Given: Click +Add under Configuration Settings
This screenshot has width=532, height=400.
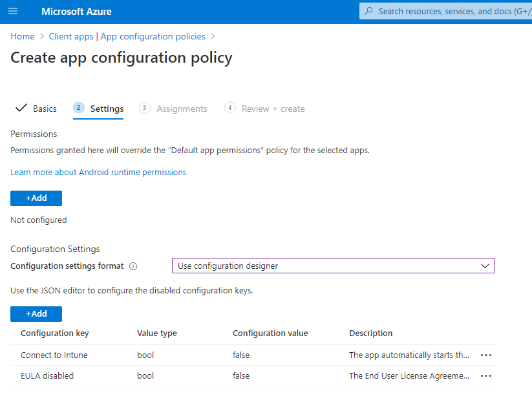Looking at the screenshot, I should 36,314.
